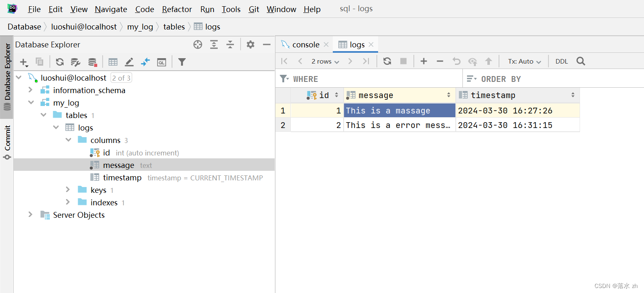Open the page size dropdown showing 2 rows
The height and width of the screenshot is (293, 644).
pyautogui.click(x=325, y=61)
